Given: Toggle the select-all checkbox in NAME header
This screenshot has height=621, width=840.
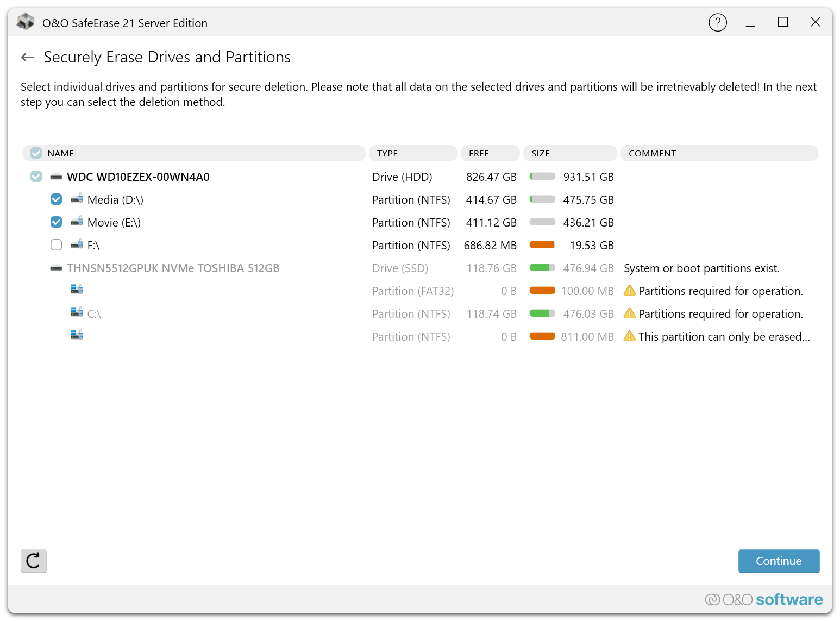Looking at the screenshot, I should pos(36,153).
